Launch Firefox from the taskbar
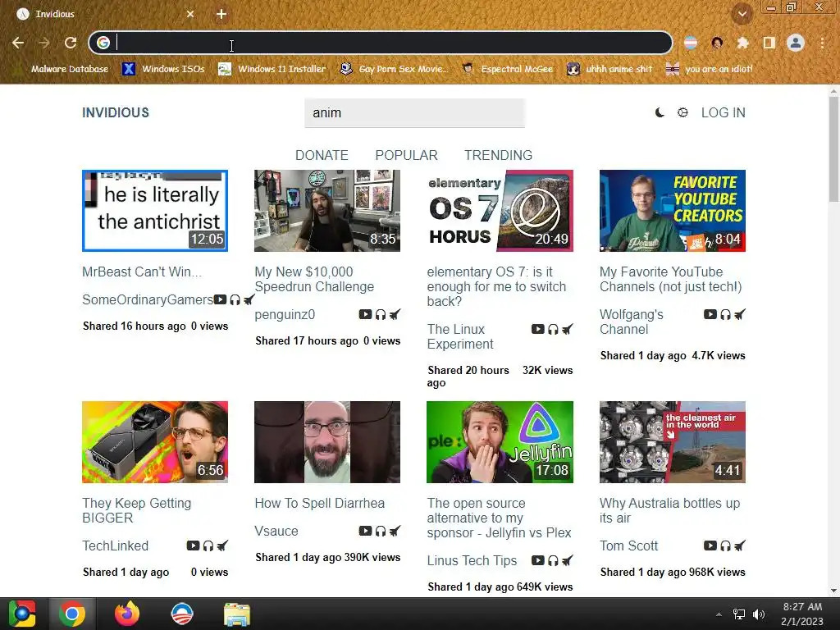840x630 pixels. tap(127, 614)
